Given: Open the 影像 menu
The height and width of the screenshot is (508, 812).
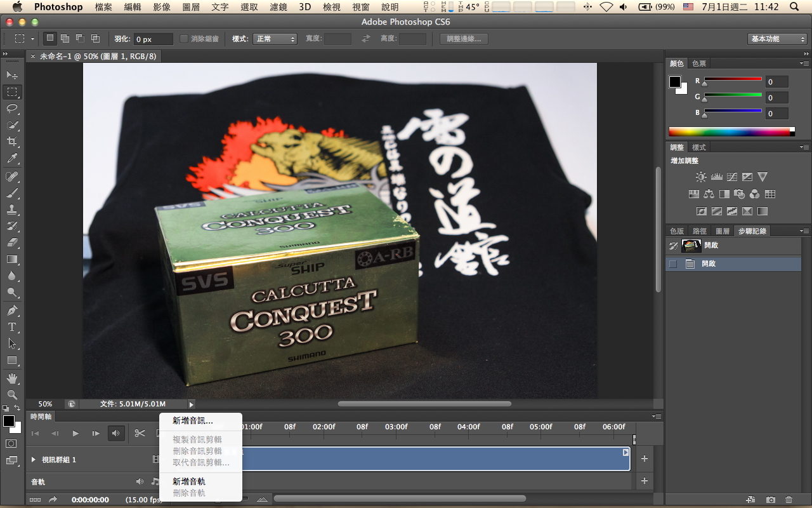Looking at the screenshot, I should pos(161,7).
